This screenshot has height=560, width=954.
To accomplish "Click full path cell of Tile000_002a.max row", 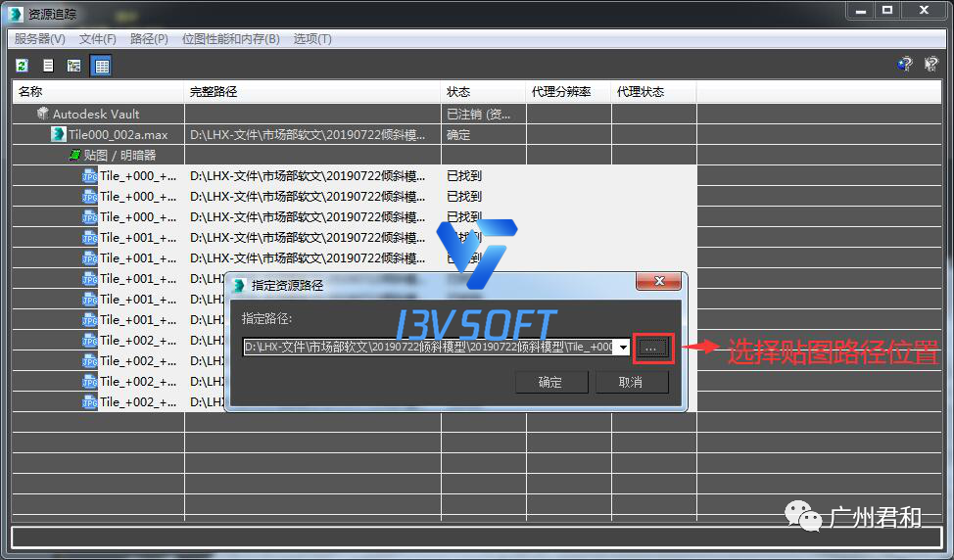I will [x=312, y=134].
